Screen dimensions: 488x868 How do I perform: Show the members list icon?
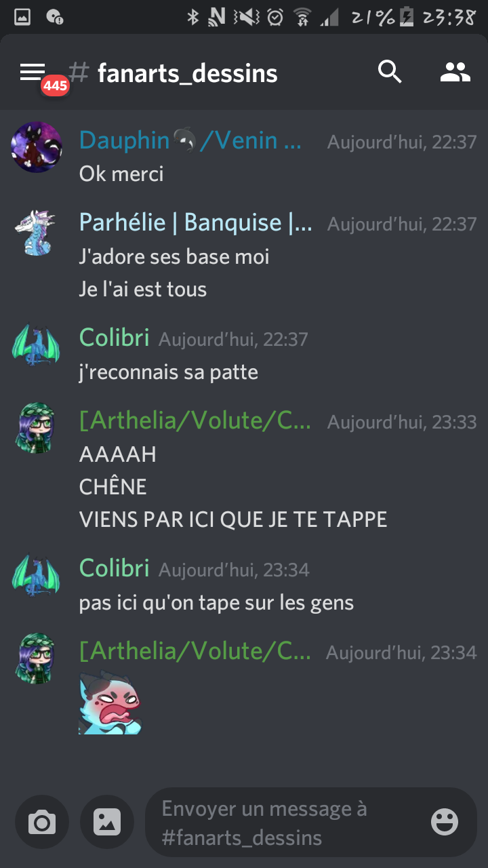pos(455,72)
